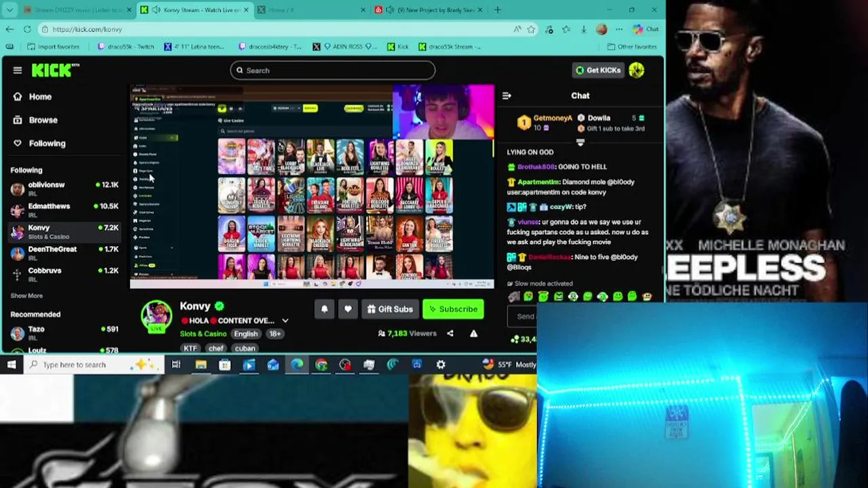Click the share stream icon
This screenshot has height=488, width=868.
[450, 333]
